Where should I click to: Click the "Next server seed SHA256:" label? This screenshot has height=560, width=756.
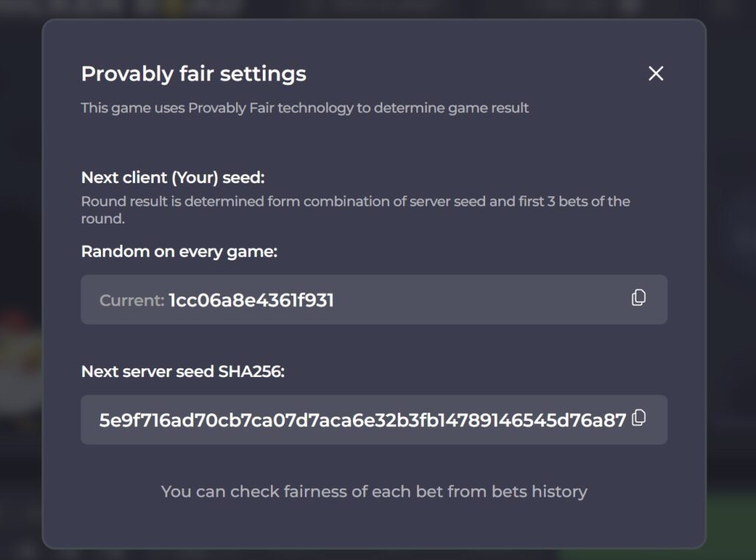183,372
